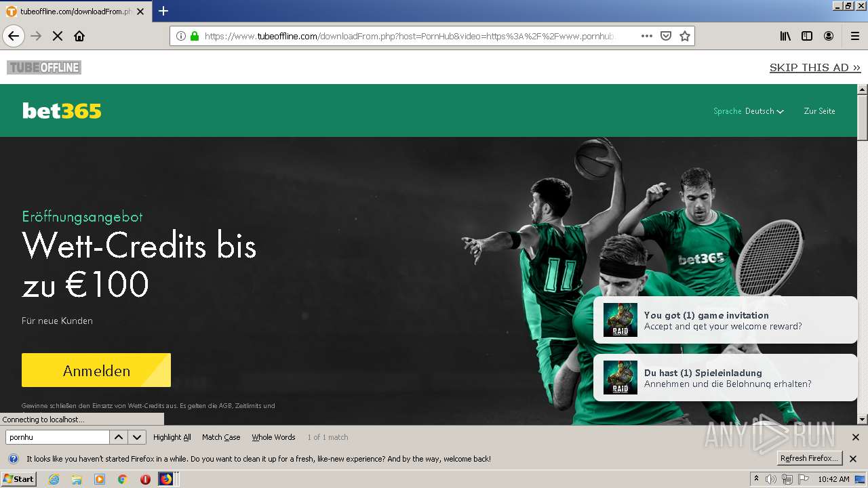Open the Windows Start menu
The height and width of the screenshot is (488, 868).
[18, 479]
